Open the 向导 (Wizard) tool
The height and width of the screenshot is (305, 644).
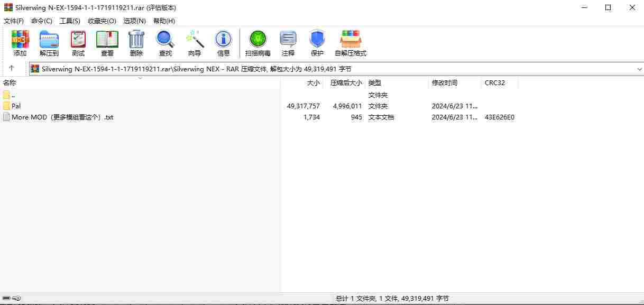coord(195,40)
